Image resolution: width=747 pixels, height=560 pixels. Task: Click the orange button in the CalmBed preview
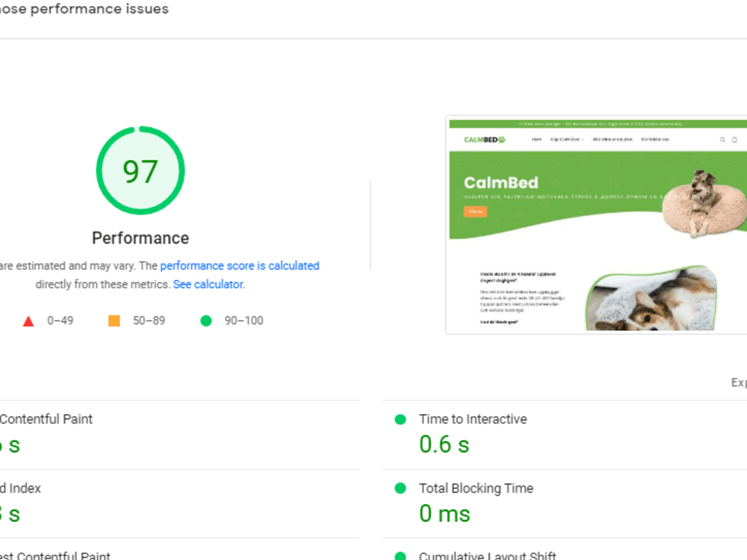coord(475,211)
